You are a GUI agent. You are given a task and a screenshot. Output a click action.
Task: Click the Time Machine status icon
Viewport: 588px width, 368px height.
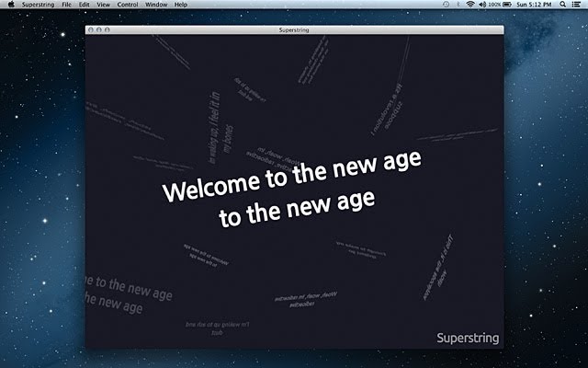tap(446, 5)
